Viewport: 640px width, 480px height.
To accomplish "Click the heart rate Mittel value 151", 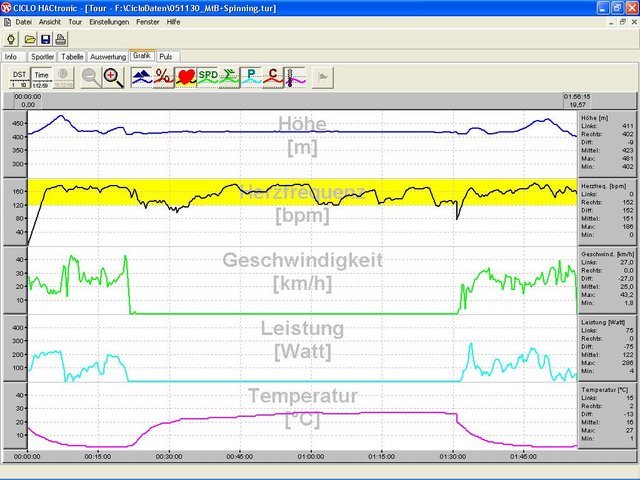I will [x=628, y=219].
